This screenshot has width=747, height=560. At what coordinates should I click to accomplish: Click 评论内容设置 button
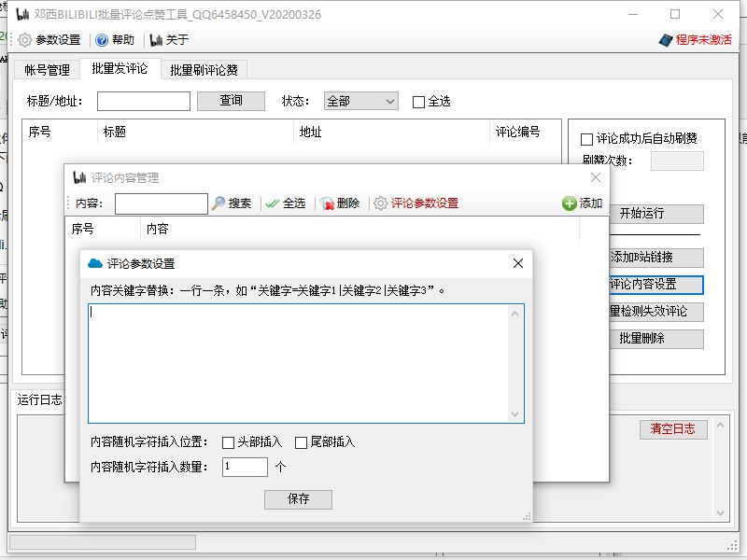pyautogui.click(x=656, y=285)
